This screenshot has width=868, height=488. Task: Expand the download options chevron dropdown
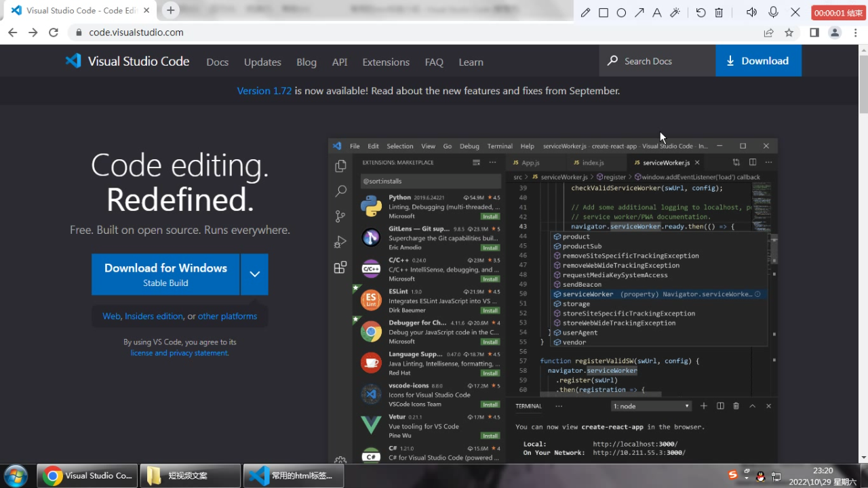click(254, 274)
